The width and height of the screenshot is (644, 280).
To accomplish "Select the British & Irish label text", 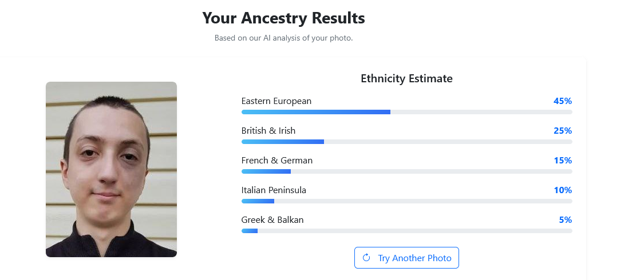I will 268,131.
